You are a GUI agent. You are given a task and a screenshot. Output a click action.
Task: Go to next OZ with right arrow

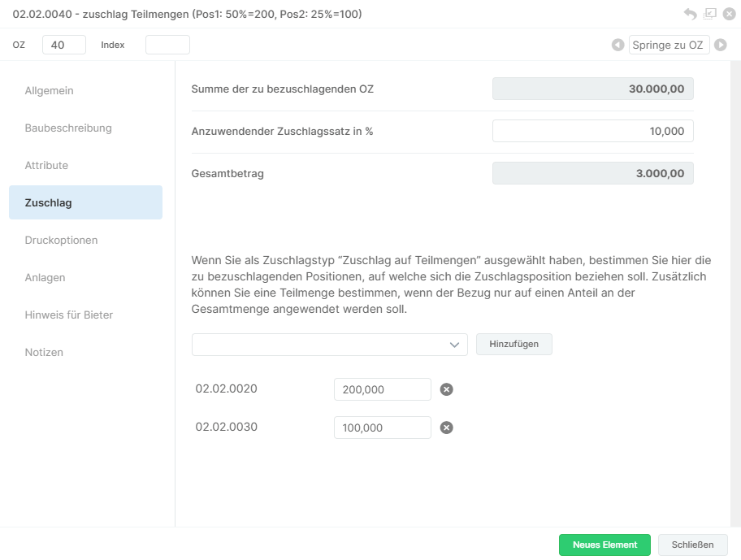[x=720, y=45]
